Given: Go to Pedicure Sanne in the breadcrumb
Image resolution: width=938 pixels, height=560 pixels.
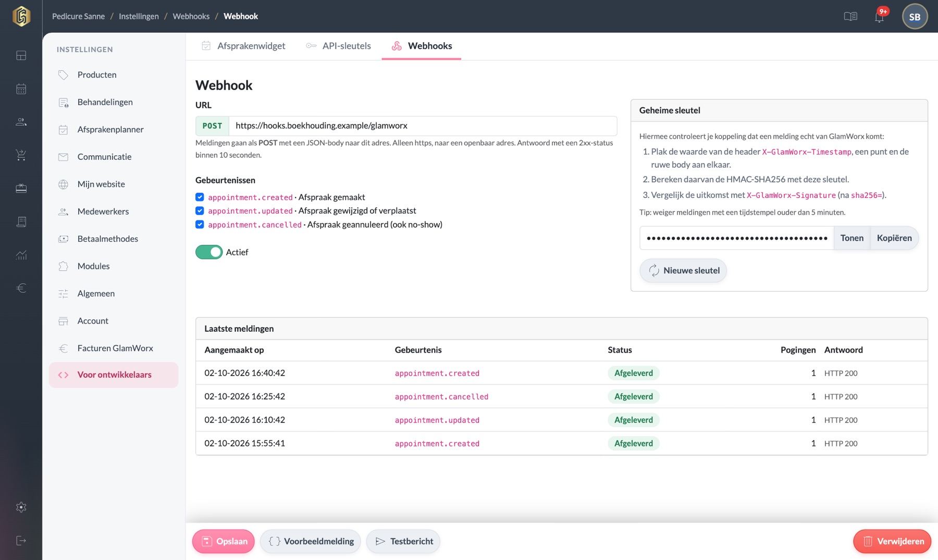Looking at the screenshot, I should coord(78,16).
